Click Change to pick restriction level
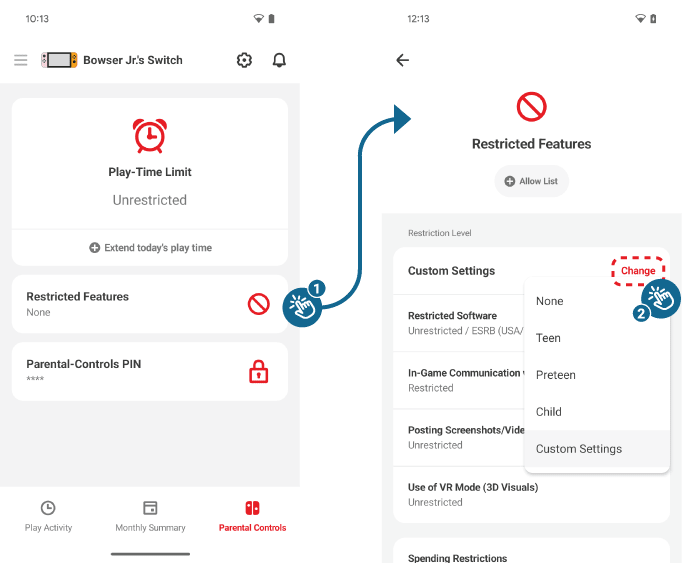The width and height of the screenshot is (682, 563). [638, 271]
